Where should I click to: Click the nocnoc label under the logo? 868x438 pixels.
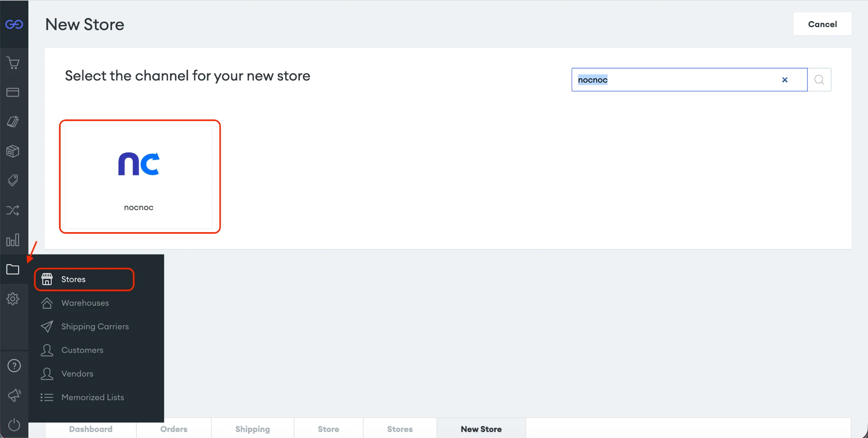tap(139, 208)
